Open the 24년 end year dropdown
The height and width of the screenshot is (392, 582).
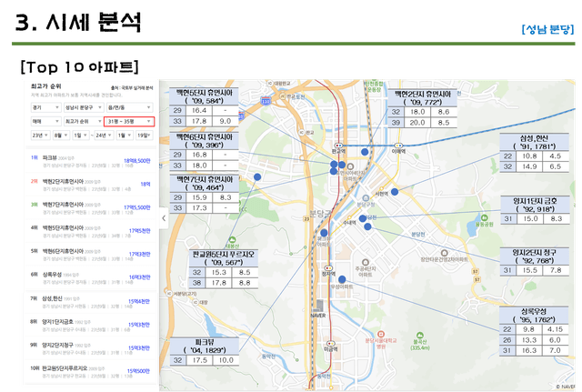[104, 136]
